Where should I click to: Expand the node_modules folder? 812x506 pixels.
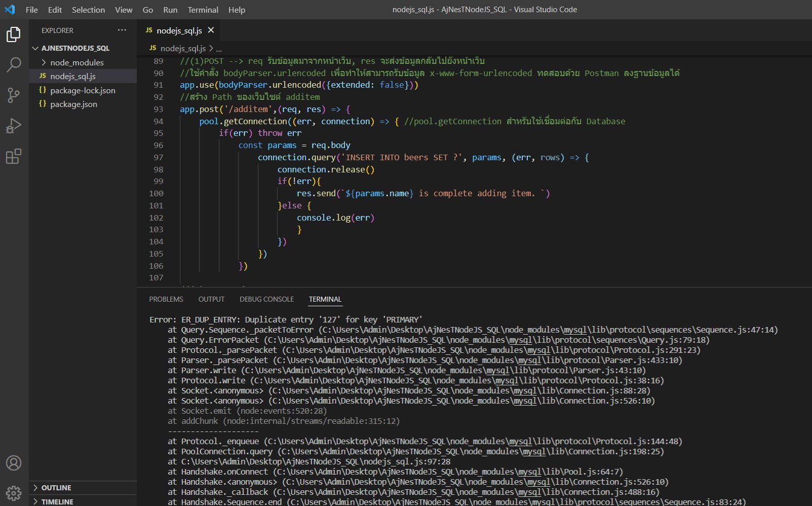tap(76, 62)
